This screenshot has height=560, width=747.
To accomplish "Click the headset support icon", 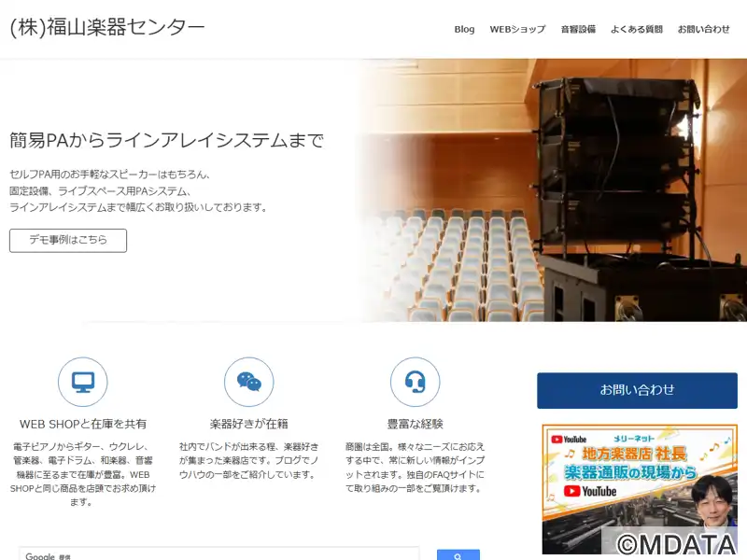I will click(415, 382).
